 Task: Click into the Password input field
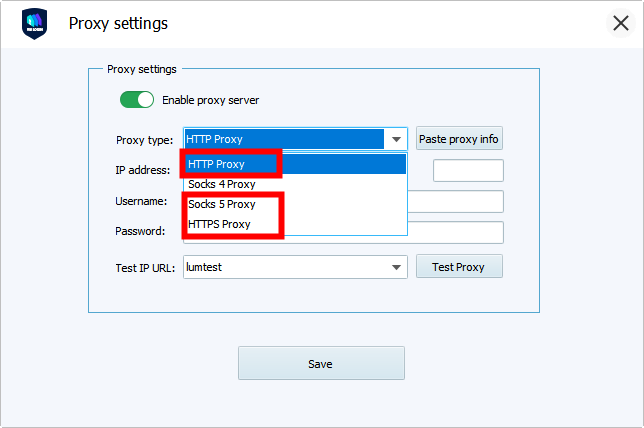(455, 233)
